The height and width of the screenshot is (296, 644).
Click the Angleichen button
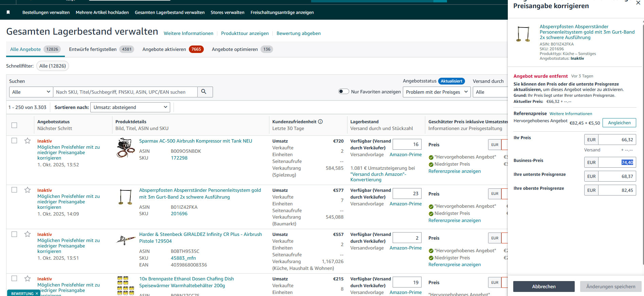click(x=619, y=123)
